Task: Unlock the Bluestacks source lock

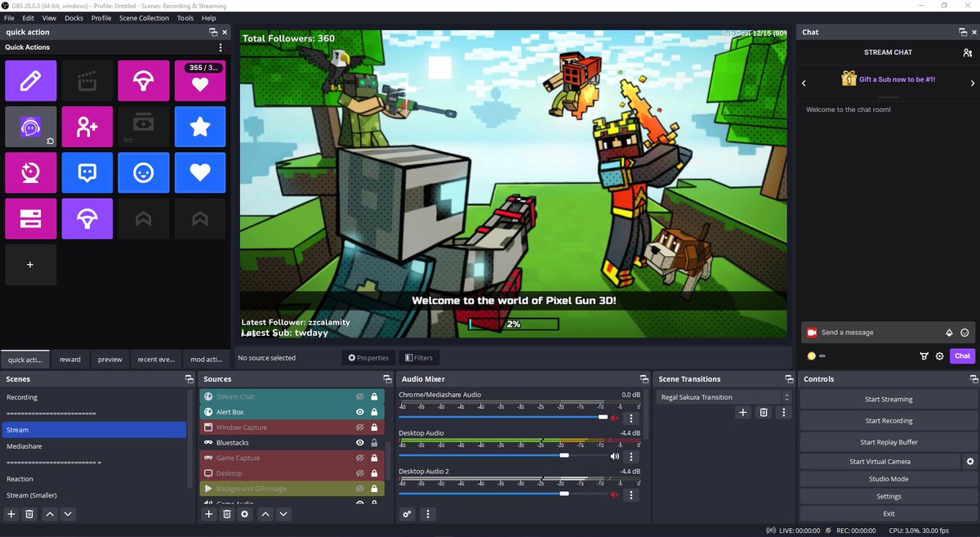Action: pyautogui.click(x=374, y=442)
